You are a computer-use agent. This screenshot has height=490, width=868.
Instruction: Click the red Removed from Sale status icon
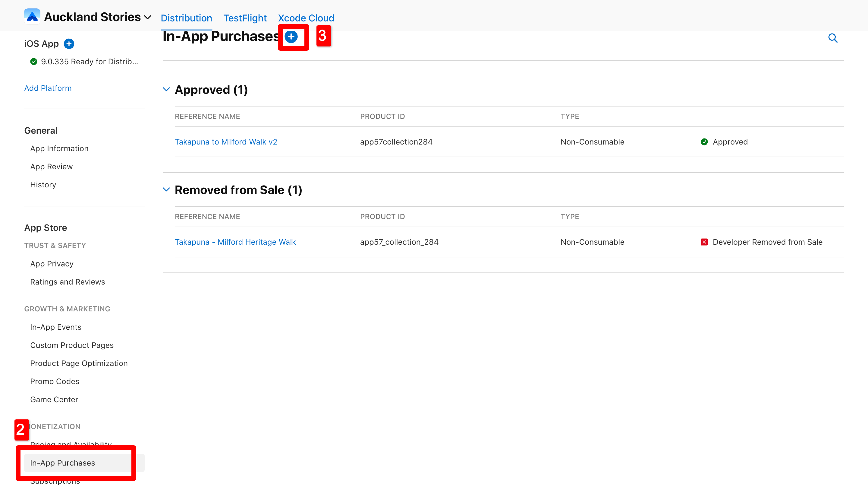[704, 242]
